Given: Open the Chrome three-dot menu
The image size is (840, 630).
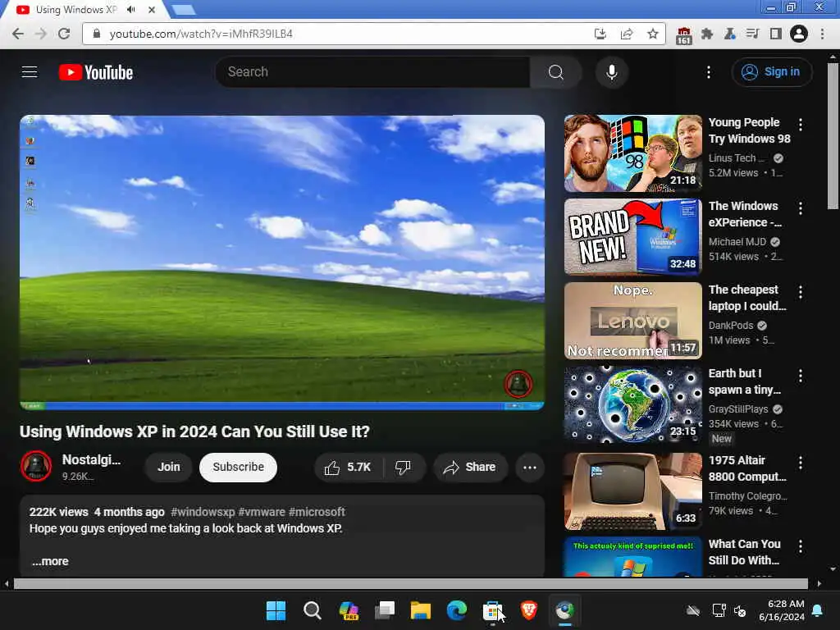Looking at the screenshot, I should click(x=822, y=34).
